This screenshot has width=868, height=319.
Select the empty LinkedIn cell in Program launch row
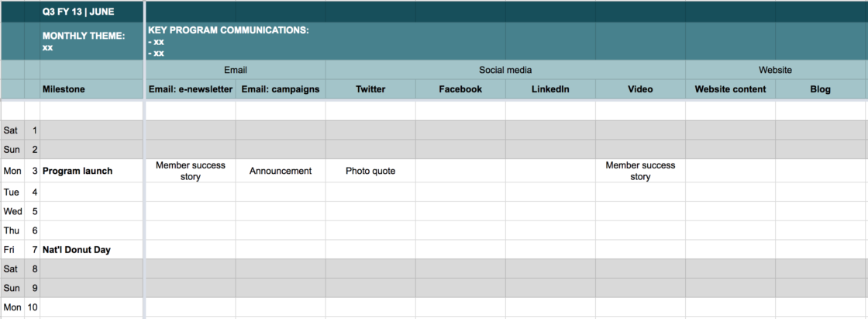click(550, 171)
